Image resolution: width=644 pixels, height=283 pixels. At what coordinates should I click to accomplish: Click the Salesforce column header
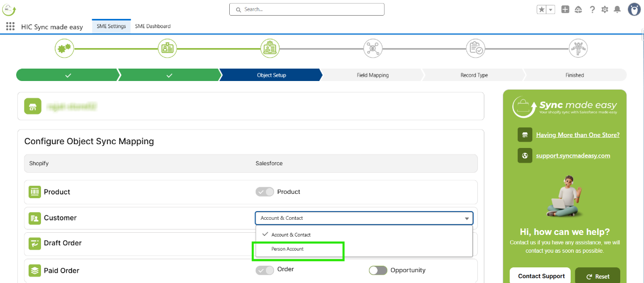coord(269,163)
